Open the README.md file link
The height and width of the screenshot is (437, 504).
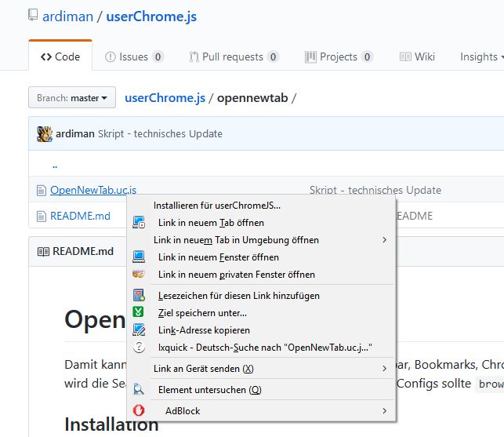point(81,216)
